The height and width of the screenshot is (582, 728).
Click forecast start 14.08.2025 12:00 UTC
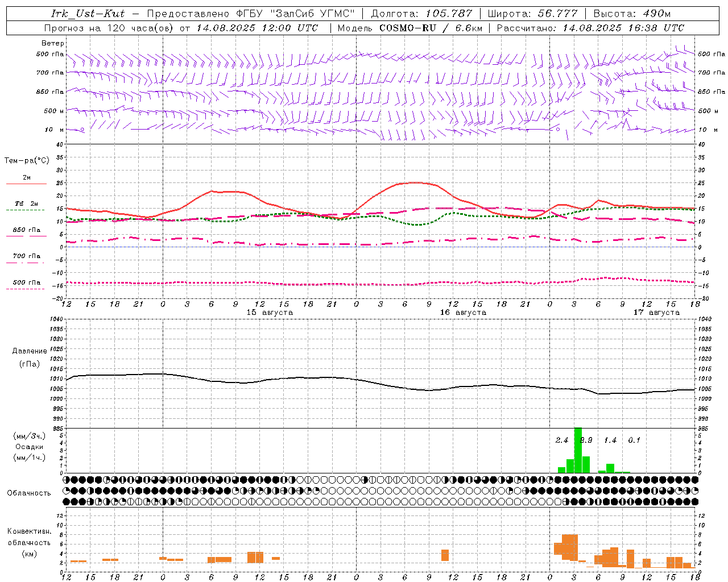258,28
